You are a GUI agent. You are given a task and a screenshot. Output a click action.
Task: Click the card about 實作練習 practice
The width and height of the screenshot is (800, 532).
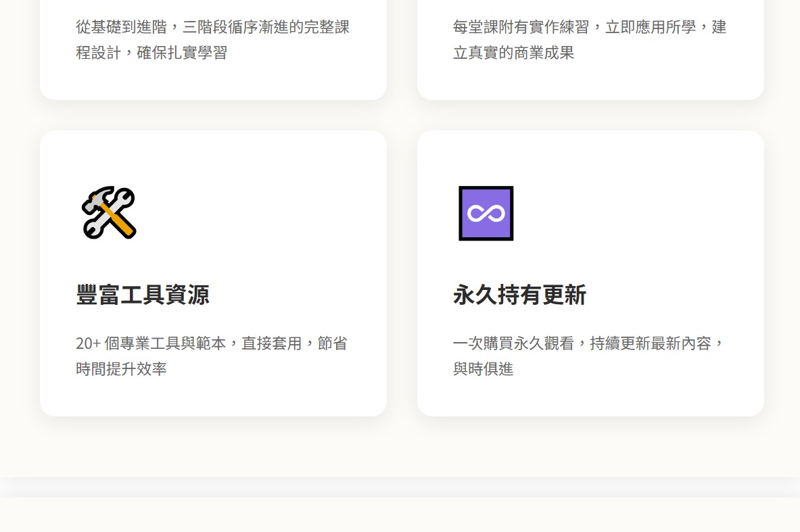pos(590,41)
